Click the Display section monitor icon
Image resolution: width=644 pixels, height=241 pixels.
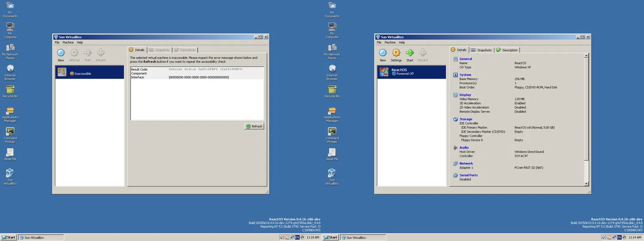456,95
